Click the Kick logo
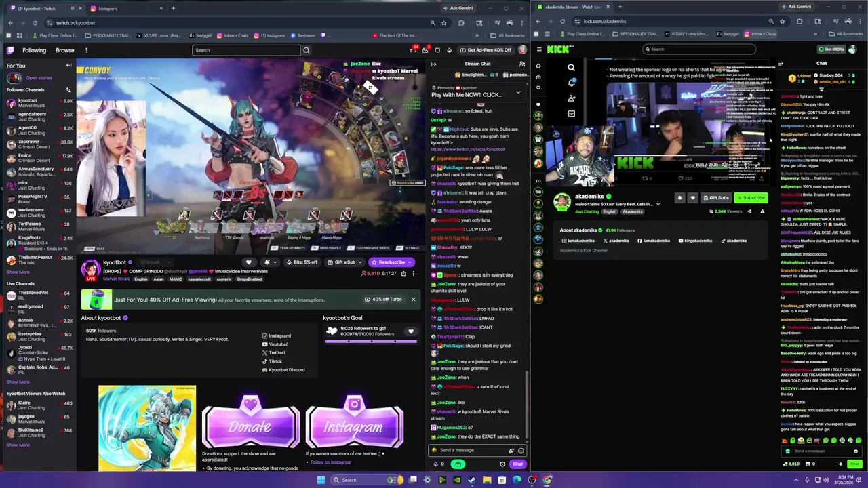The height and width of the screenshot is (488, 868). pos(560,49)
